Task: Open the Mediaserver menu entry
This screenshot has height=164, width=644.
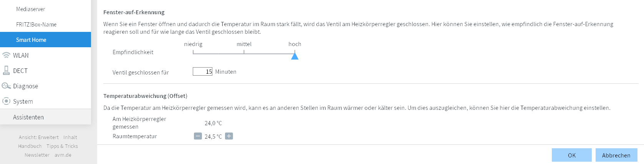Action: pyautogui.click(x=31, y=9)
